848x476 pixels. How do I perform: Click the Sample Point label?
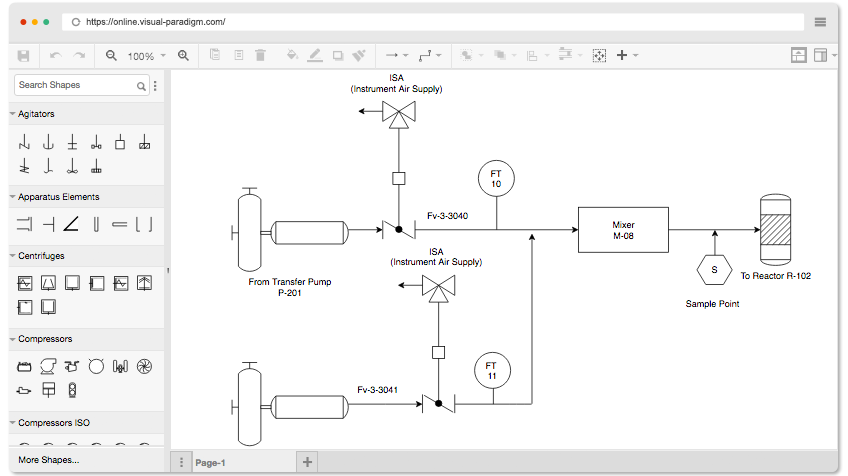712,304
